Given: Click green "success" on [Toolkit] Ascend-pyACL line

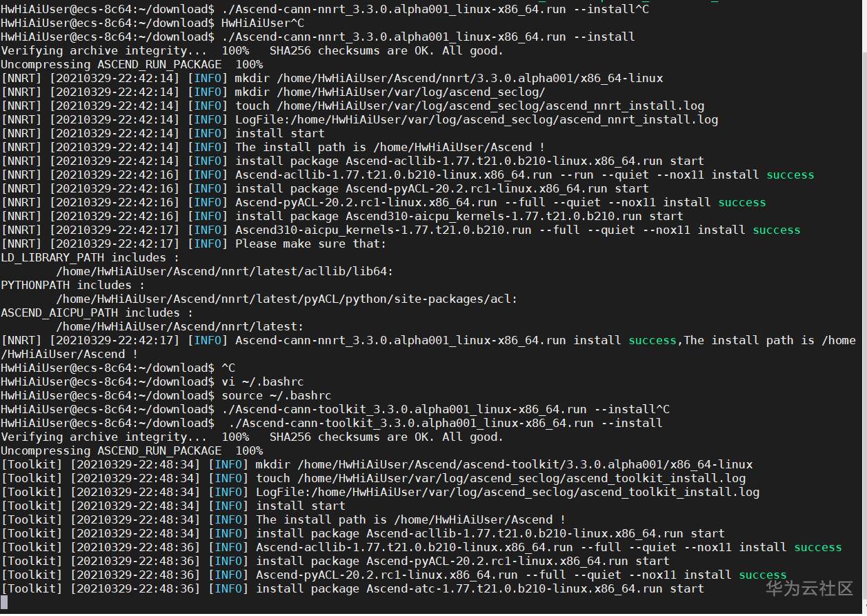Looking at the screenshot, I should click(x=763, y=575).
